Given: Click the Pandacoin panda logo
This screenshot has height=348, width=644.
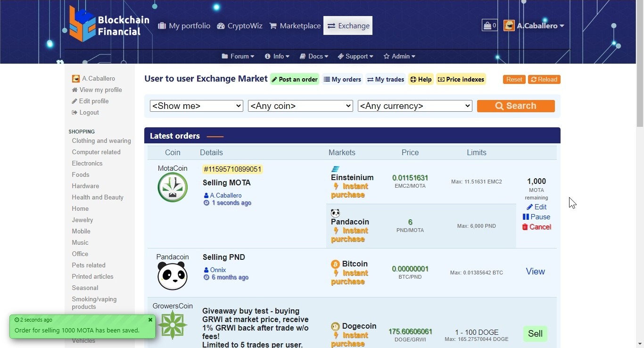Looking at the screenshot, I should pos(173,276).
